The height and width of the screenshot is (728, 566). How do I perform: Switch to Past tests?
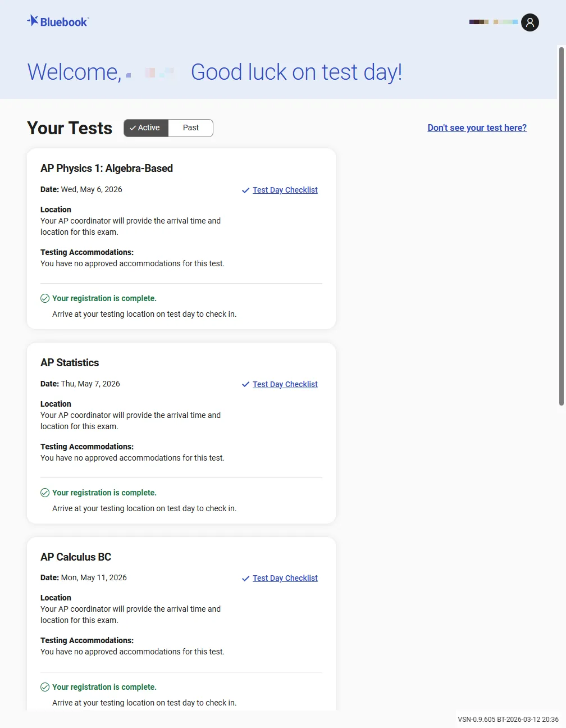coord(191,128)
